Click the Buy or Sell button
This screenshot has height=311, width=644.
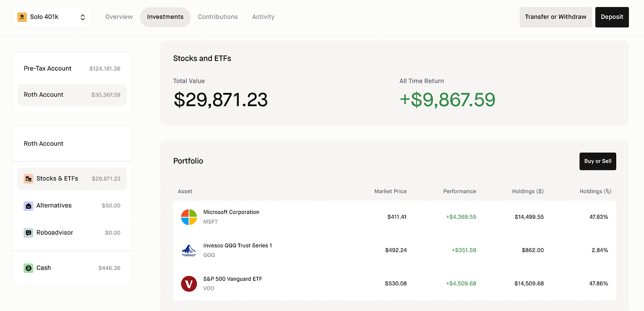pos(598,161)
